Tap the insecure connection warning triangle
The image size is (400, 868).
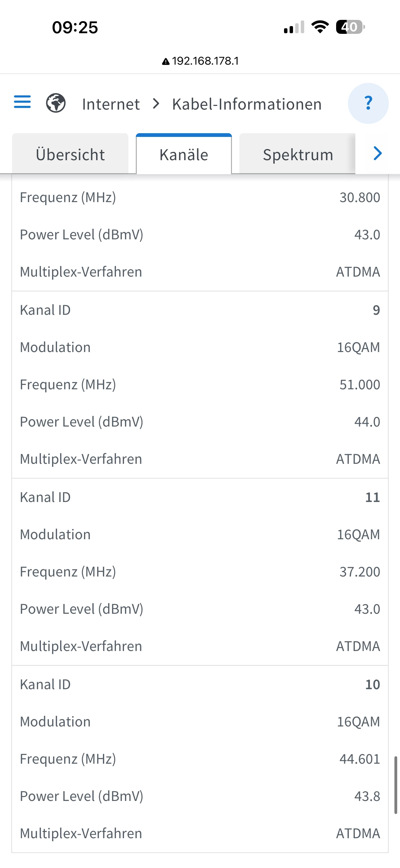[x=166, y=62]
